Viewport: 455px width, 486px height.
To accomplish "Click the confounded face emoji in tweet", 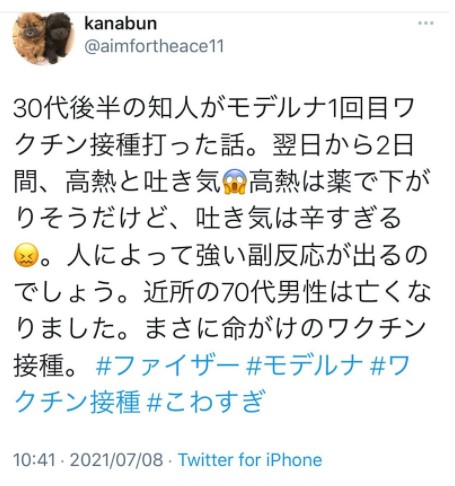I will coord(26,255).
